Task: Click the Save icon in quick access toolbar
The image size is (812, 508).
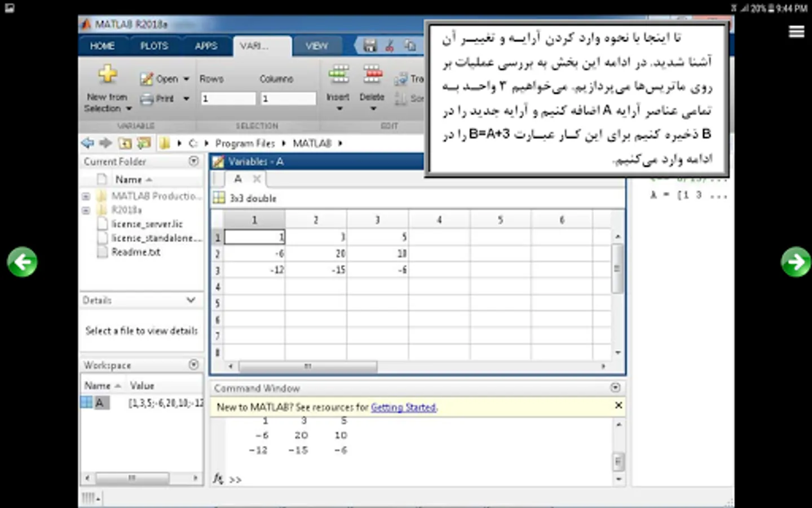Action: [370, 46]
